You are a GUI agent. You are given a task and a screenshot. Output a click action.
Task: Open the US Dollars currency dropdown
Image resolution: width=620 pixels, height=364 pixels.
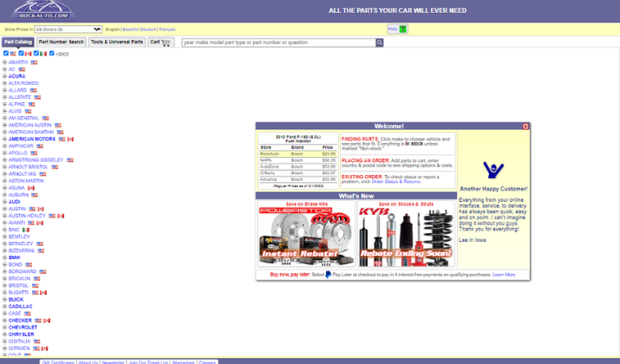[x=68, y=29]
